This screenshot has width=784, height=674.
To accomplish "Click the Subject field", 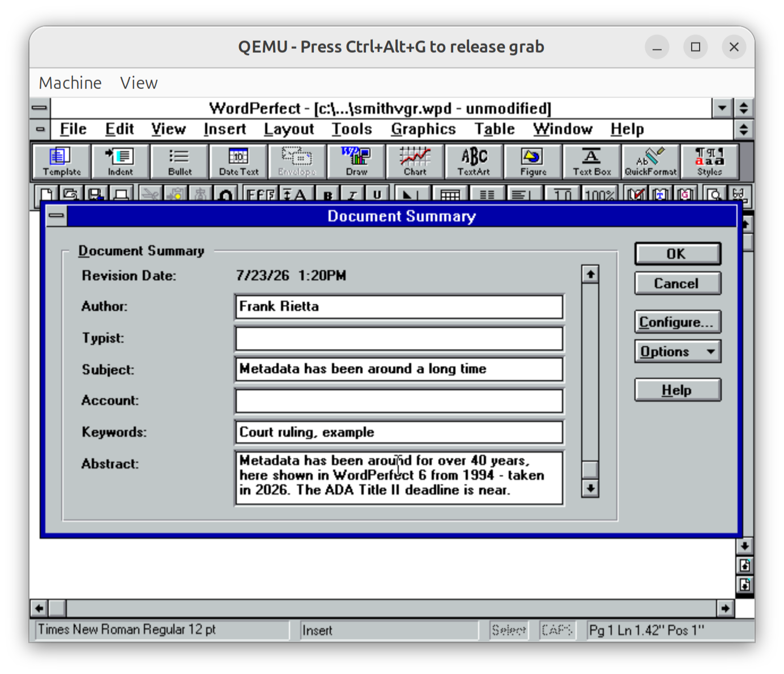I will tap(399, 369).
